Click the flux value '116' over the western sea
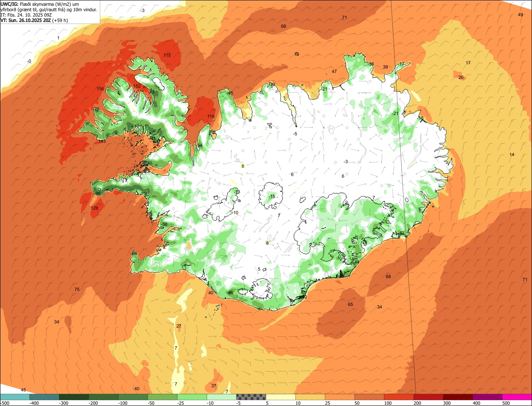Screen dimensions: 532x406 click(100, 89)
